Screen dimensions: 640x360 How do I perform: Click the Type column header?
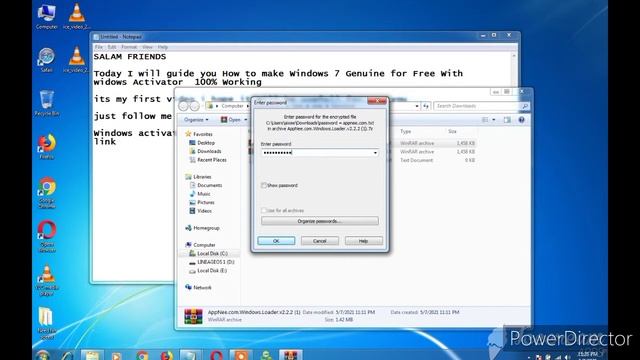click(406, 131)
